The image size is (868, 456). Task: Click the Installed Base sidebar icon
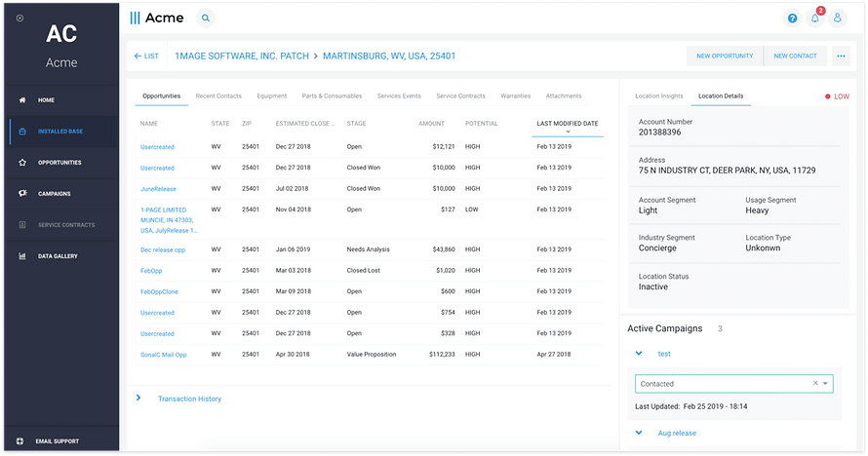pyautogui.click(x=22, y=132)
